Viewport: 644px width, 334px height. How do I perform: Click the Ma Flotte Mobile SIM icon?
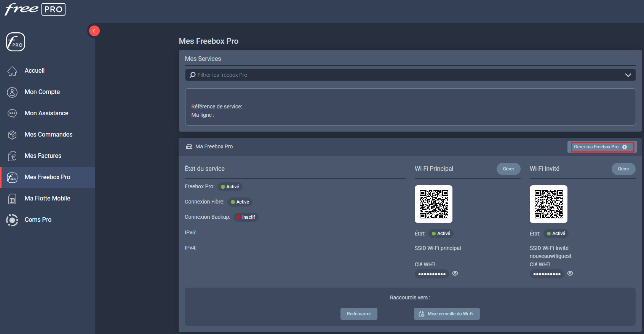pos(12,199)
